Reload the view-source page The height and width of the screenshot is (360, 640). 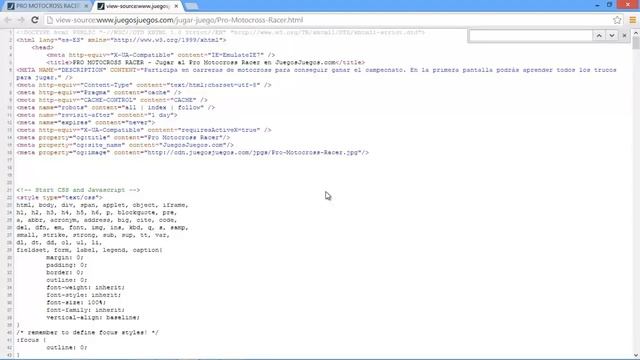click(x=35, y=20)
